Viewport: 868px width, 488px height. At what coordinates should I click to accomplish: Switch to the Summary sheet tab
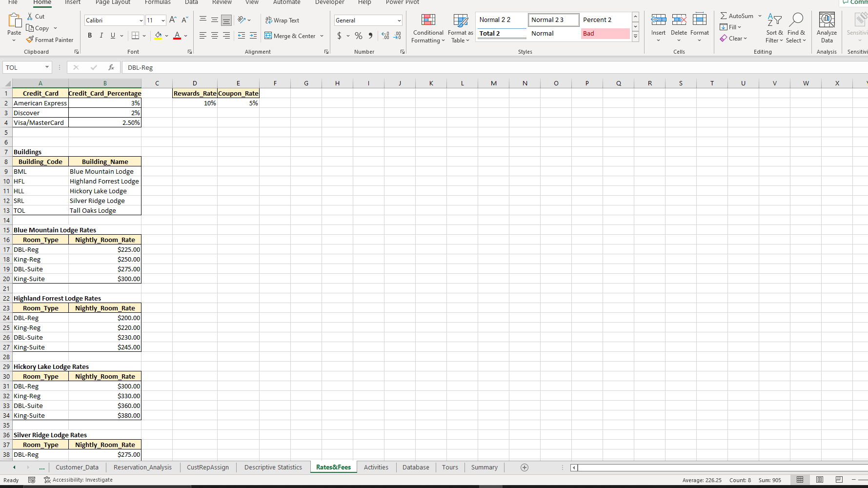pyautogui.click(x=484, y=467)
